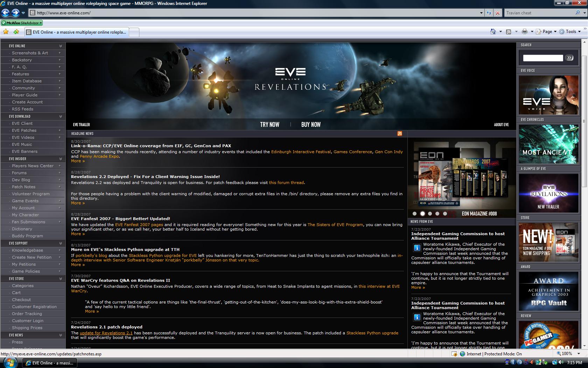Click the site SEARCH text box
Viewport: 588px width, 368px height.
[543, 58]
